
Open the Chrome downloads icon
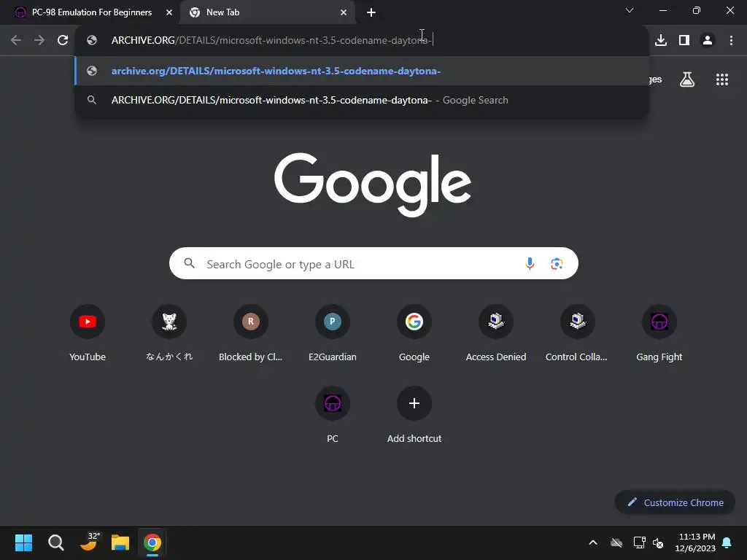coord(661,41)
